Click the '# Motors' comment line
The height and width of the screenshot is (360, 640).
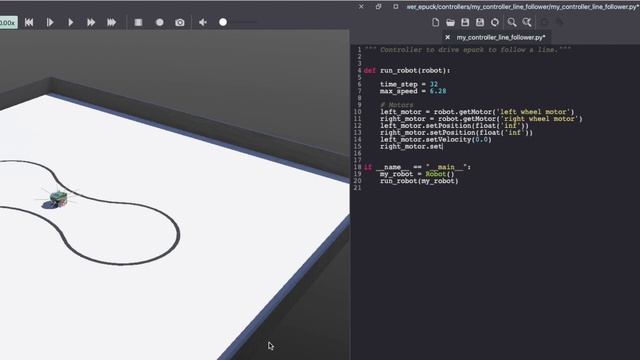[x=396, y=105]
